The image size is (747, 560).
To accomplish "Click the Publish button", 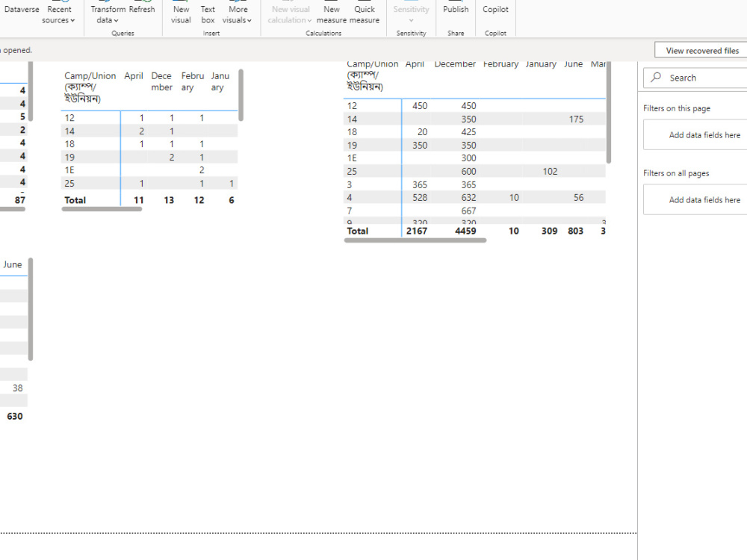I will pyautogui.click(x=456, y=10).
